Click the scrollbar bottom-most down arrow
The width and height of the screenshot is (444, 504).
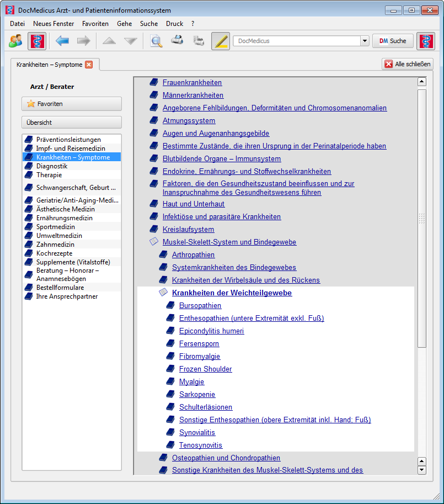click(x=422, y=470)
